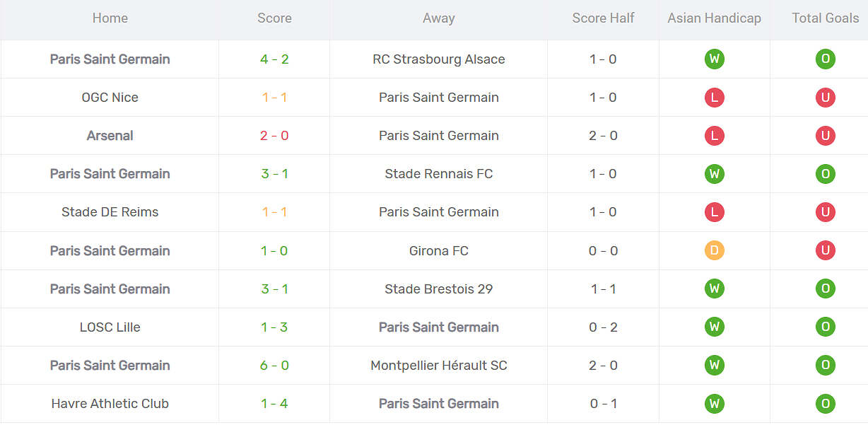
Task: Click the W badge for Stade Brestois 29 match
Action: click(x=714, y=289)
